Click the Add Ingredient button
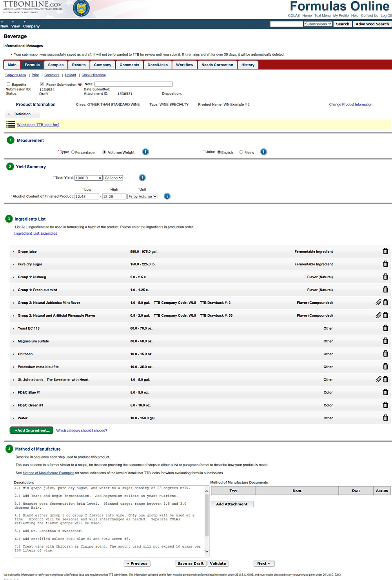The height and width of the screenshot is (580, 392). (x=31, y=430)
